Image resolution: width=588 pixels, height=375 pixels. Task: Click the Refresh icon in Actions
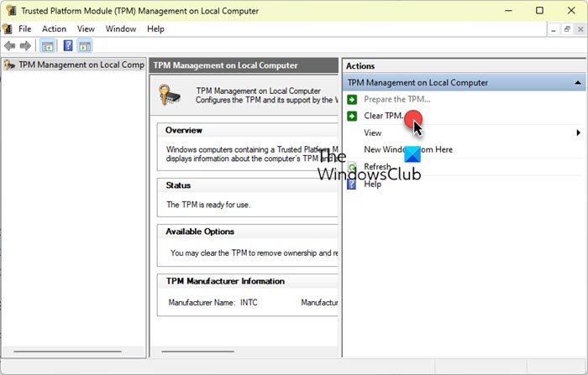352,166
